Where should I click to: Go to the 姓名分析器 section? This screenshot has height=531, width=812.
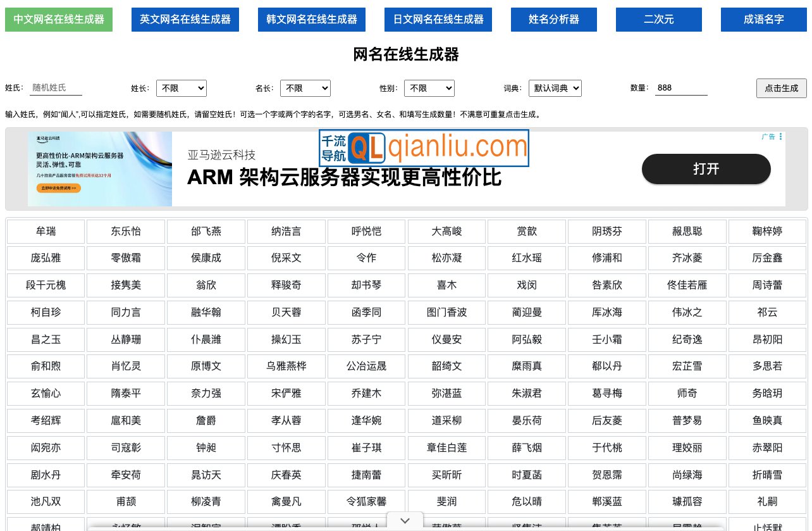[x=554, y=20]
